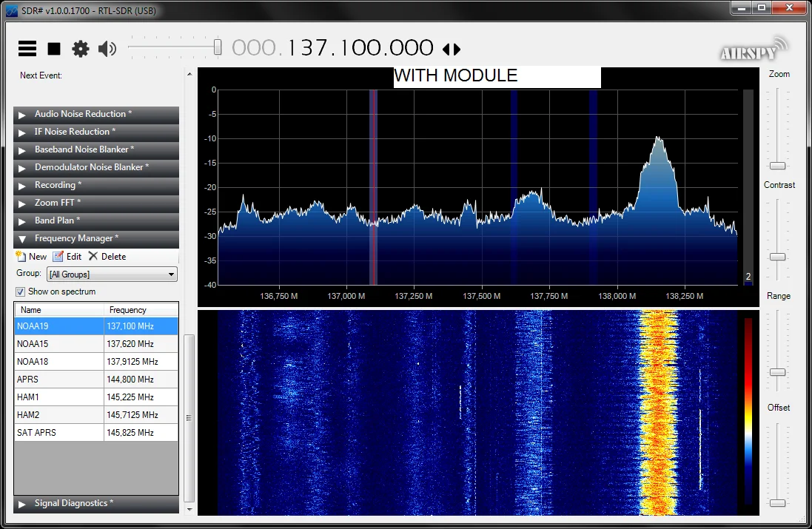This screenshot has height=529, width=812.
Task: Click New to add a frequency entry
Action: [31, 256]
